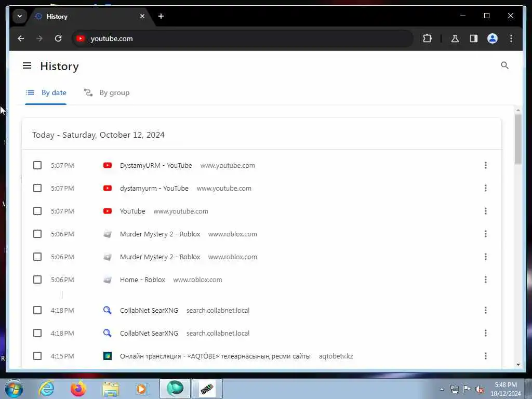Click the YouTube site icon in address bar
The height and width of the screenshot is (399, 532).
(81, 38)
